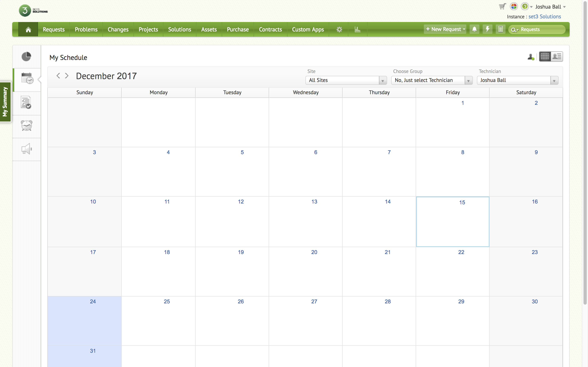
Task: Go to next month with right arrow
Action: (67, 76)
